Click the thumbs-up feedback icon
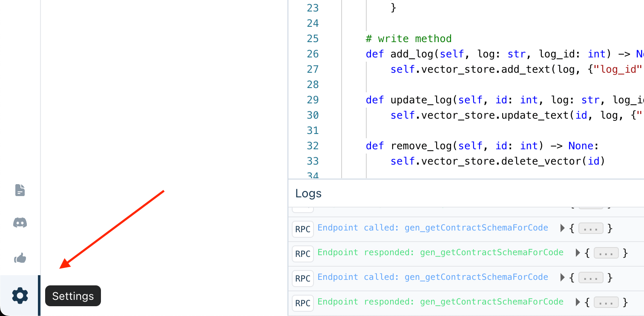644x316 pixels. [x=20, y=258]
